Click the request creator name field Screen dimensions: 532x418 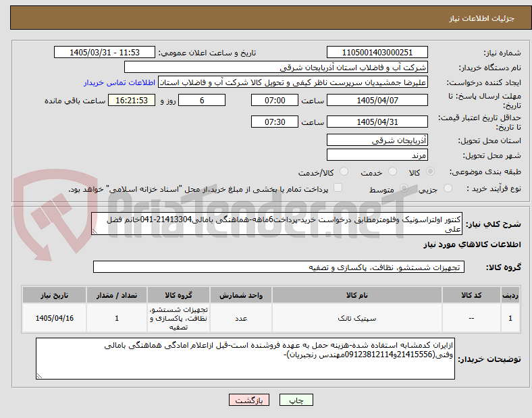click(x=293, y=82)
